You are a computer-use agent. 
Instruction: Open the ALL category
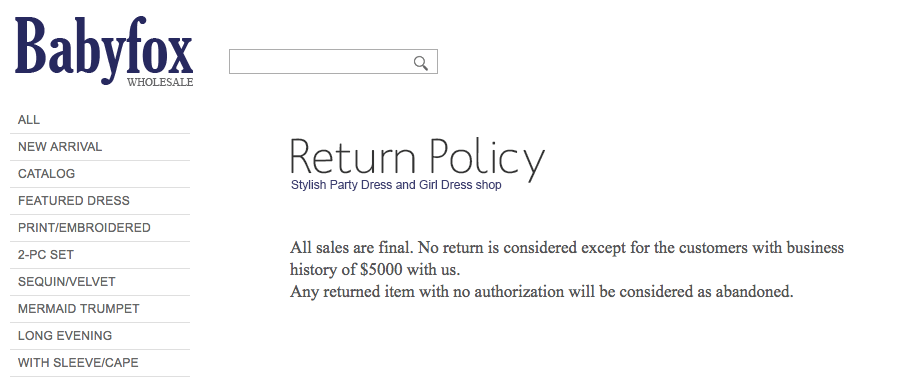[100, 120]
